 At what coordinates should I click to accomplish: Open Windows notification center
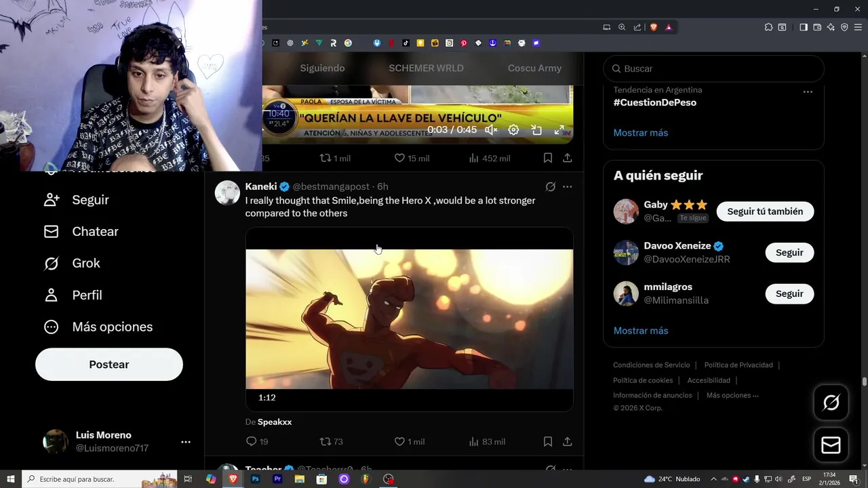[853, 479]
